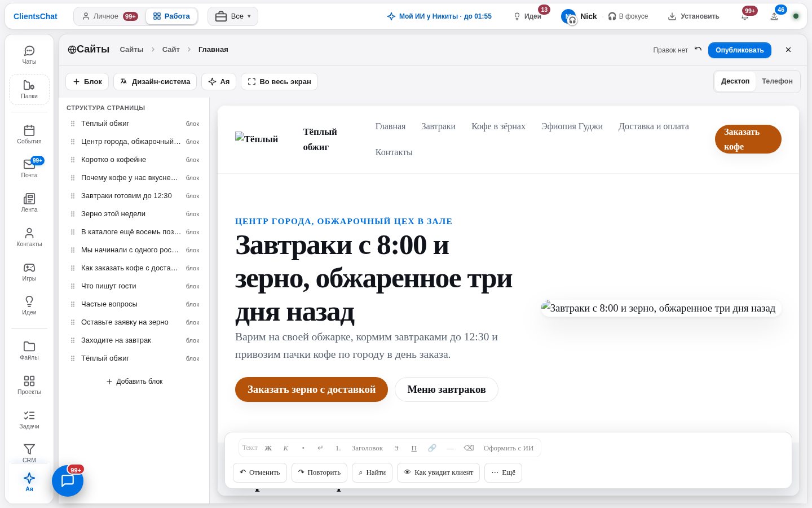This screenshot has width=812, height=508.
Task: Click Отменить undo button
Action: pyautogui.click(x=260, y=472)
